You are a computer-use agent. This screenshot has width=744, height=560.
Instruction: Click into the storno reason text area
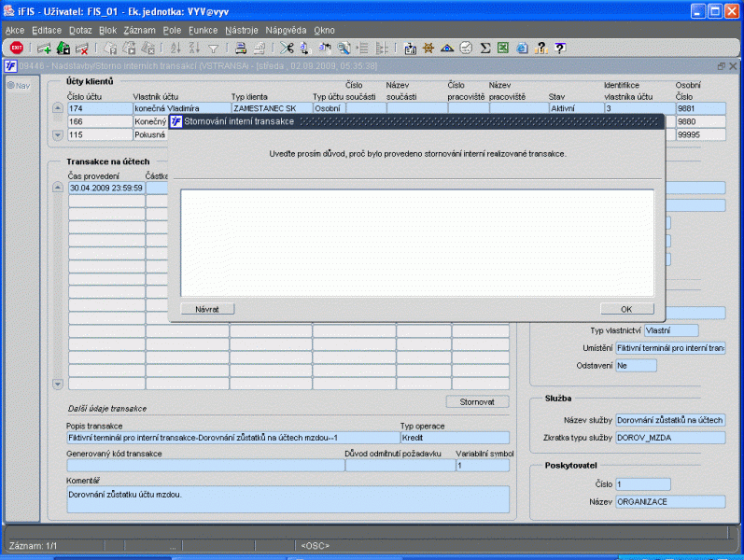coord(416,242)
